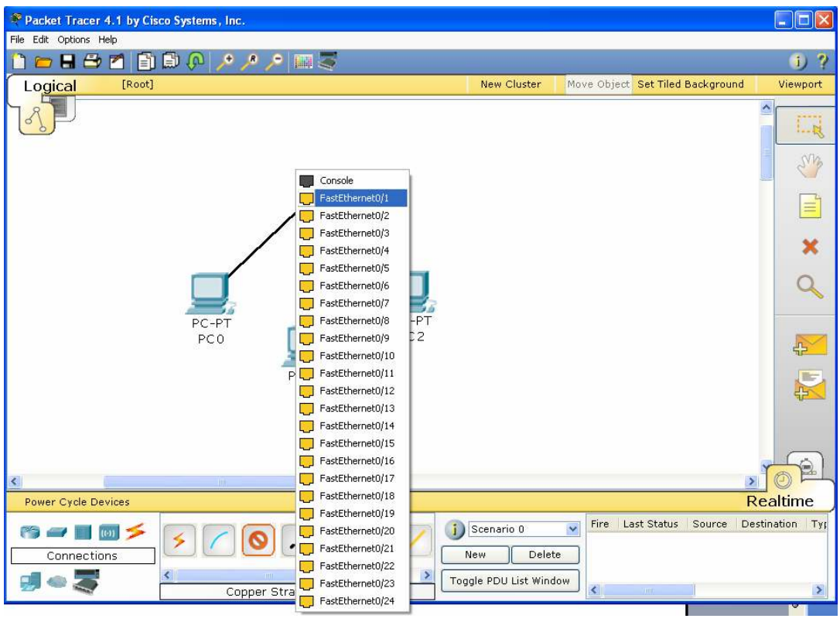Image resolution: width=840 pixels, height=622 pixels.
Task: Pick FastEthernet0/12 in the port menu
Action: (x=357, y=391)
